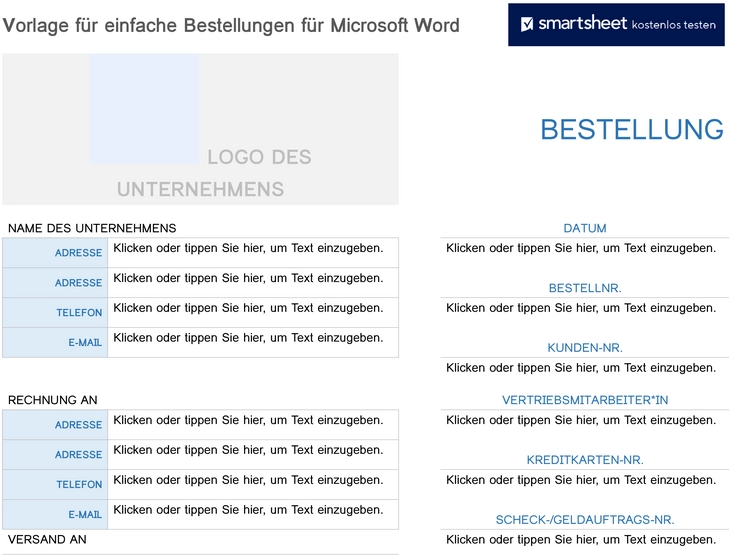Image resolution: width=729 pixels, height=556 pixels.
Task: Click the BESTELLUNG heading
Action: (x=632, y=129)
